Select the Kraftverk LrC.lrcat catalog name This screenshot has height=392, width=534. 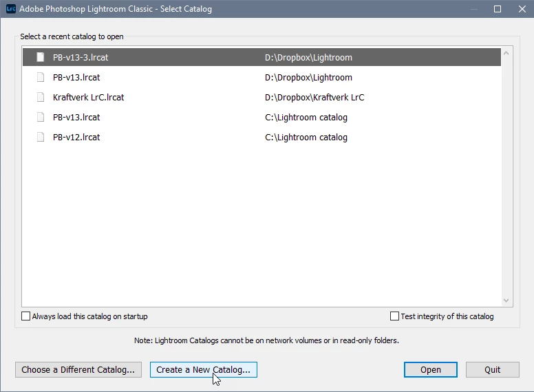point(89,98)
